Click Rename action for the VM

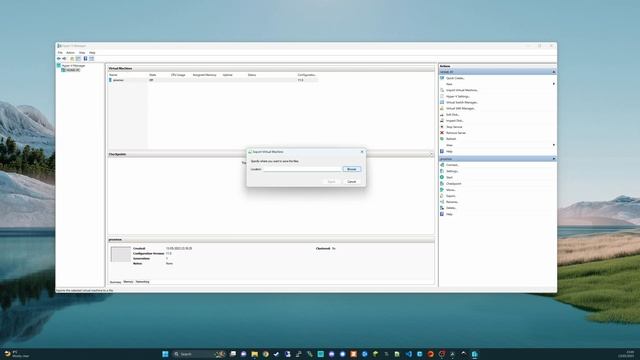(452, 202)
